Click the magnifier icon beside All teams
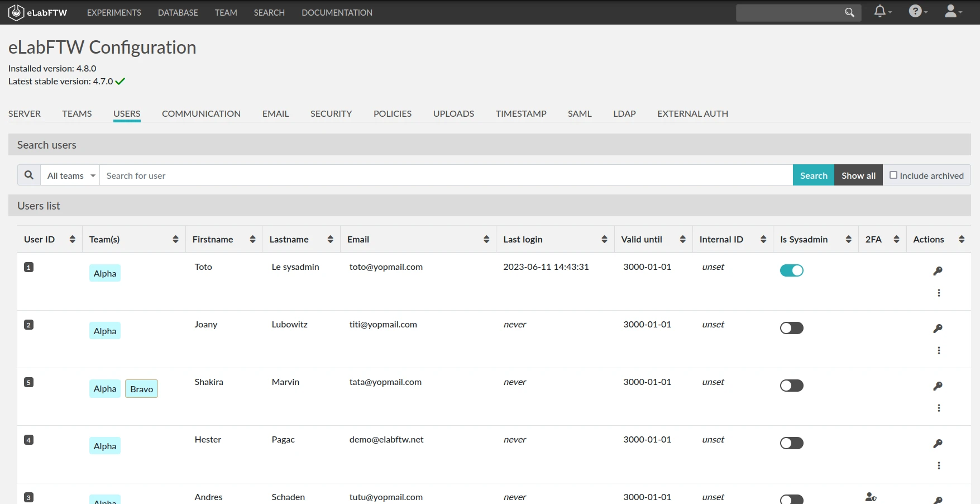 tap(29, 175)
